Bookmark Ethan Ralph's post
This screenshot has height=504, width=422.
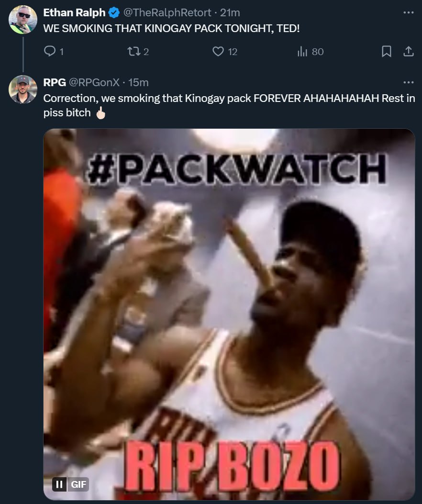pyautogui.click(x=386, y=51)
